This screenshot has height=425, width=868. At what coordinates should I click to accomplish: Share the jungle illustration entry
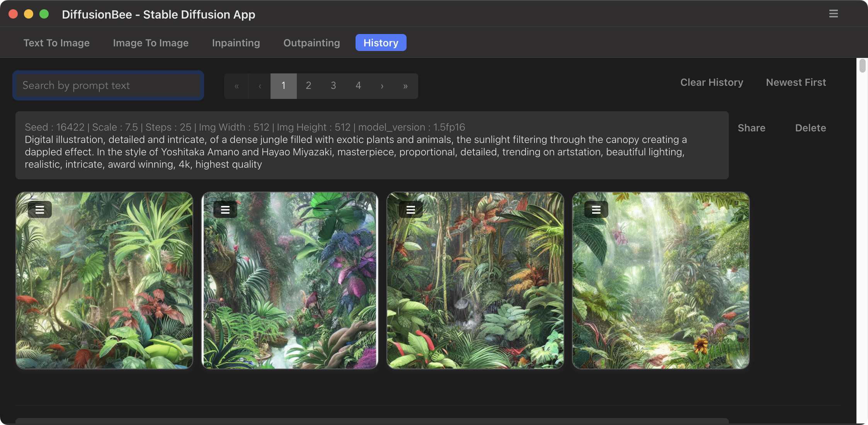[751, 128]
